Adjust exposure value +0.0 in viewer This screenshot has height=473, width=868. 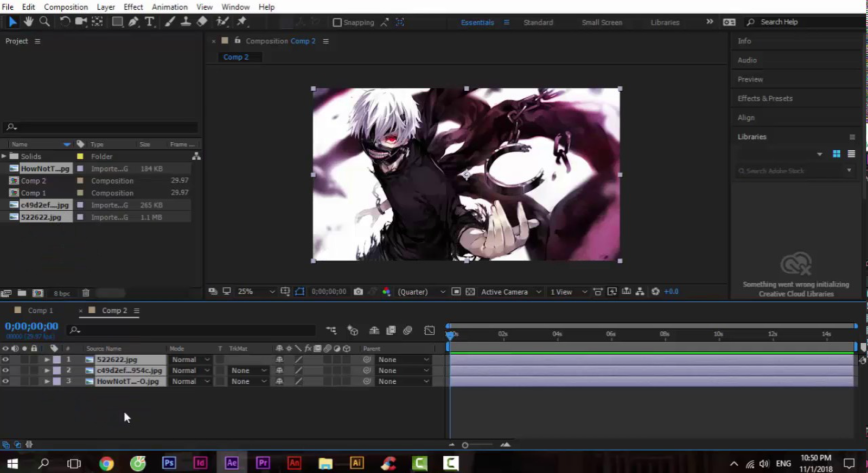(x=672, y=292)
